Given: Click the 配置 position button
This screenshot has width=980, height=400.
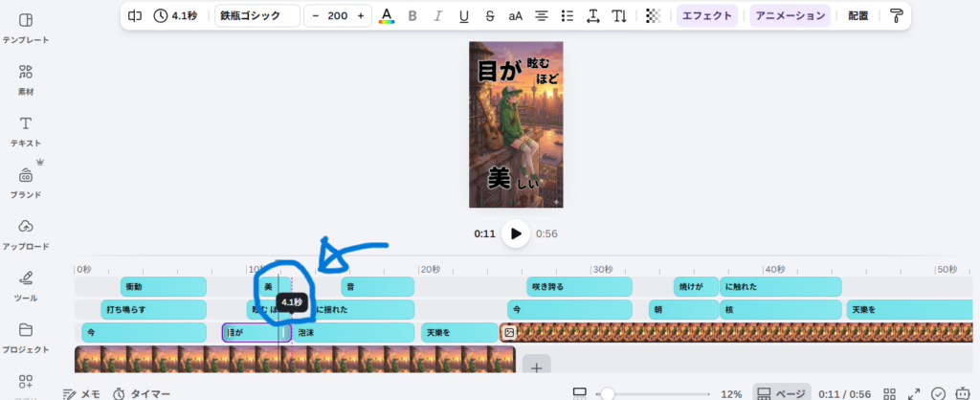Looking at the screenshot, I should tap(857, 16).
